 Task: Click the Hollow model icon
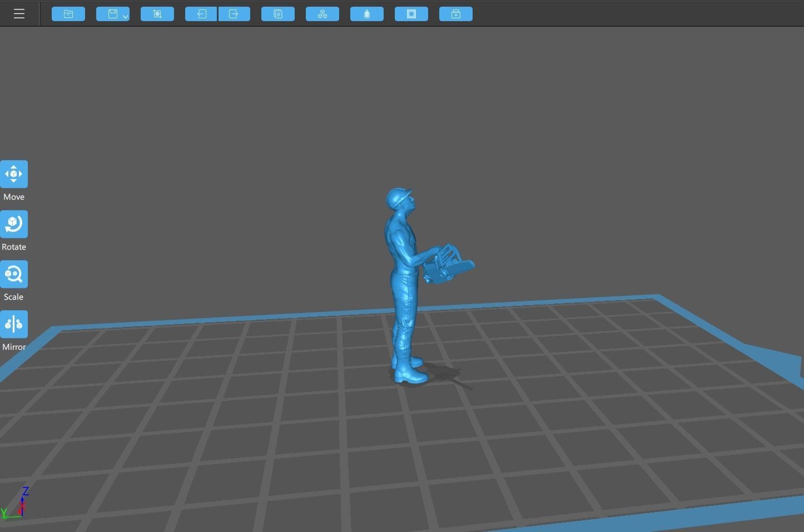[367, 14]
